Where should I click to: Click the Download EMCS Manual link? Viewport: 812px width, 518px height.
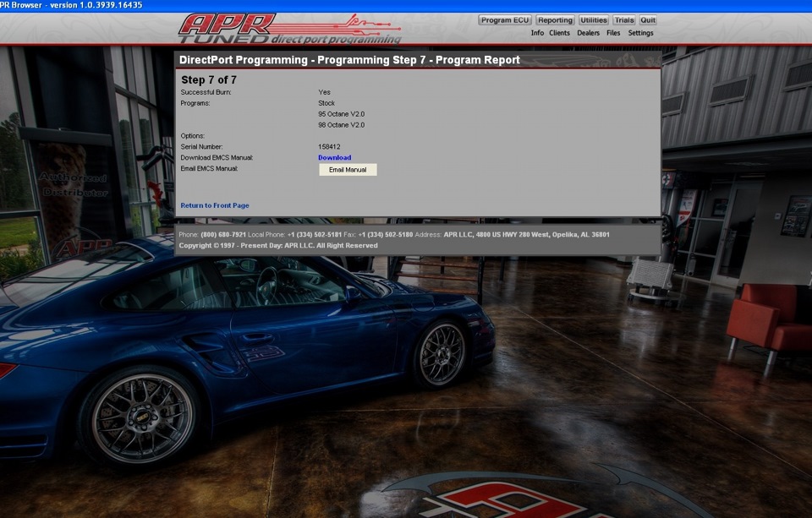335,157
